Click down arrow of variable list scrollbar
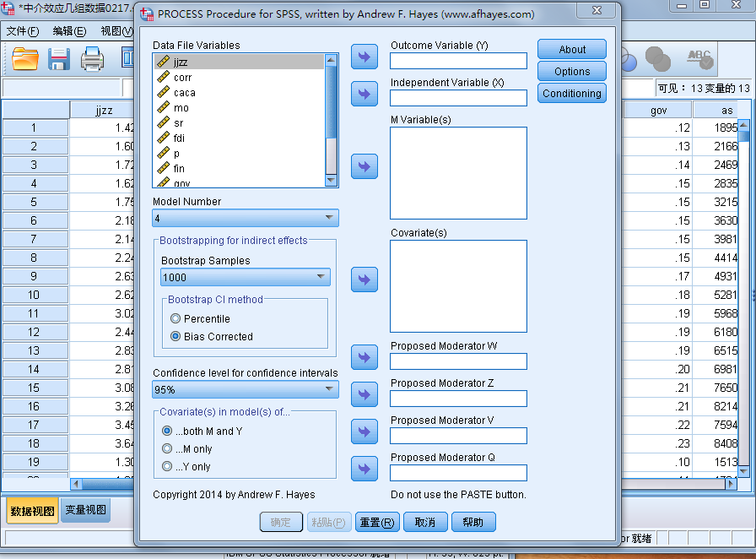 (x=331, y=180)
